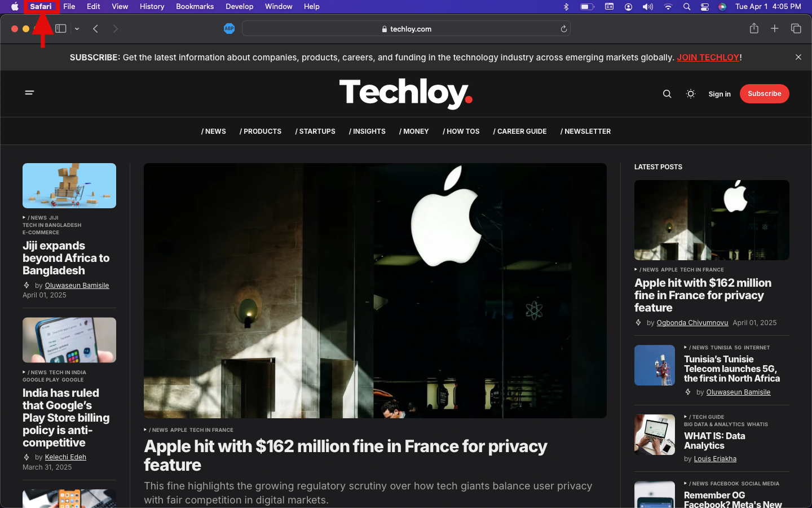Toggle Safari sidebar button
Screen dimensions: 812x508
click(61, 29)
